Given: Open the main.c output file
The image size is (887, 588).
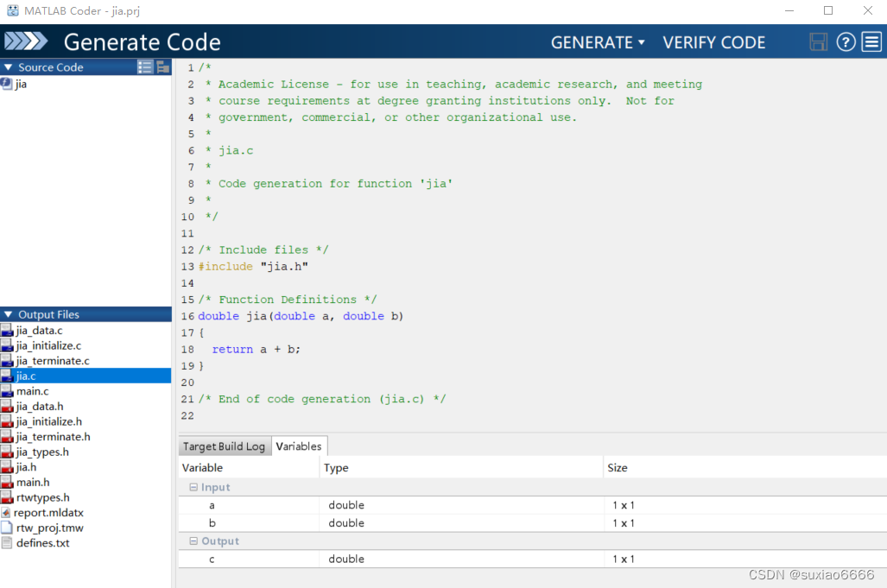Looking at the screenshot, I should click(x=86, y=391).
